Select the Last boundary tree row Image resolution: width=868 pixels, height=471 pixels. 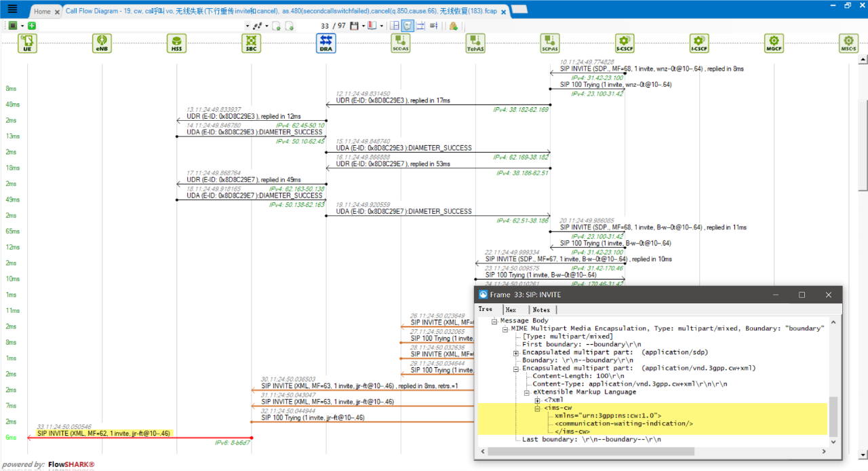coord(591,440)
